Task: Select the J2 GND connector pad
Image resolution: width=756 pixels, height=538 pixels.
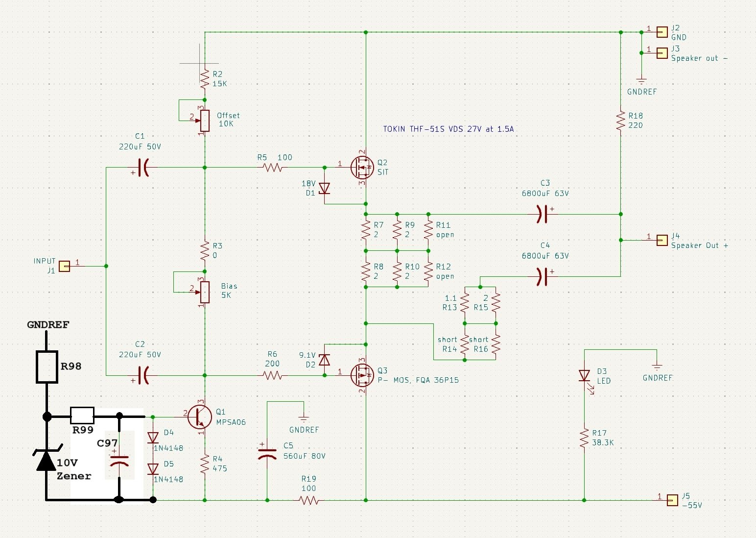Action: (662, 32)
